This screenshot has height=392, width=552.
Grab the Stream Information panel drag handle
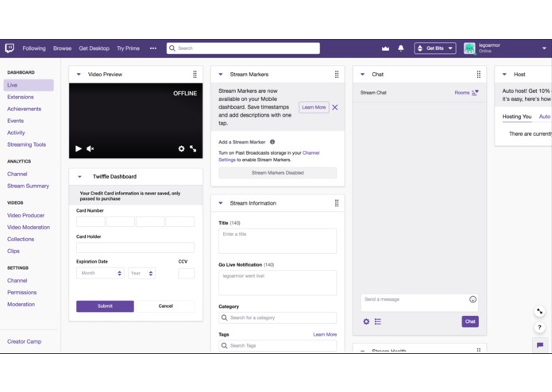click(x=337, y=203)
